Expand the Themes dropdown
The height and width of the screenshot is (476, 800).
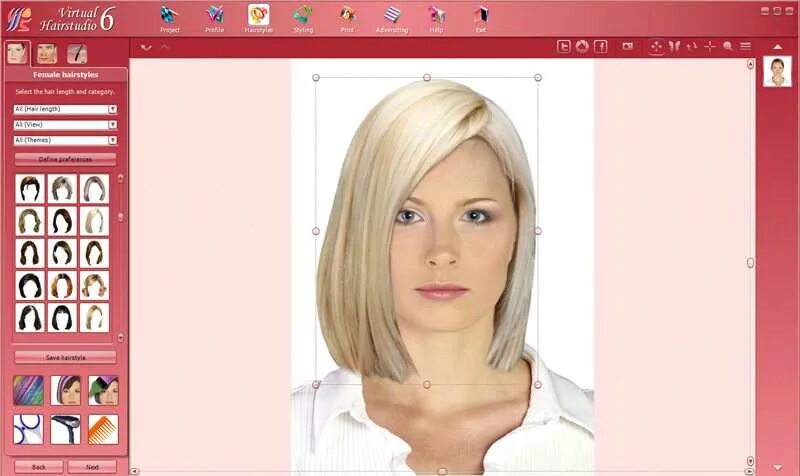(x=65, y=140)
